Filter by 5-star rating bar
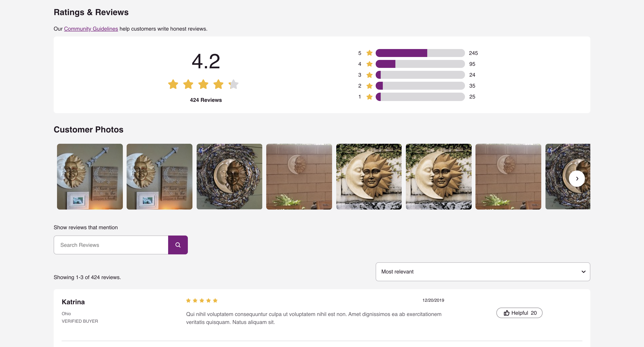 [420, 53]
